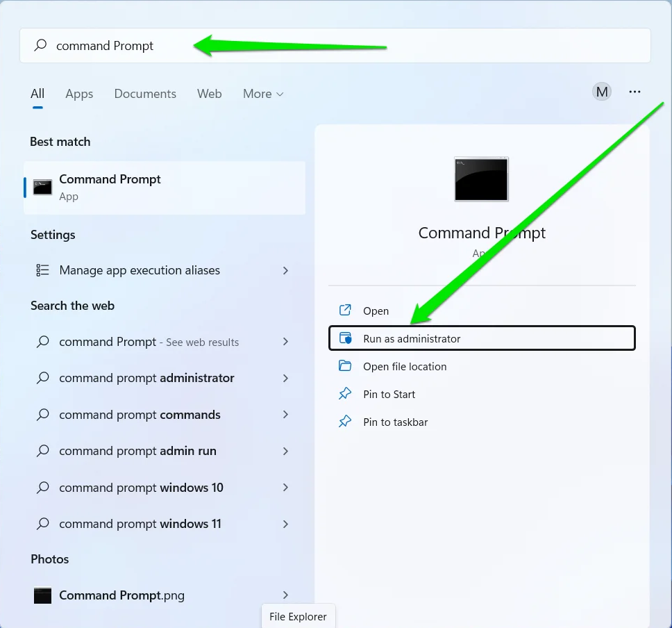Expand arrow for command prompt windows 10
This screenshot has width=672, height=628.
[x=285, y=487]
